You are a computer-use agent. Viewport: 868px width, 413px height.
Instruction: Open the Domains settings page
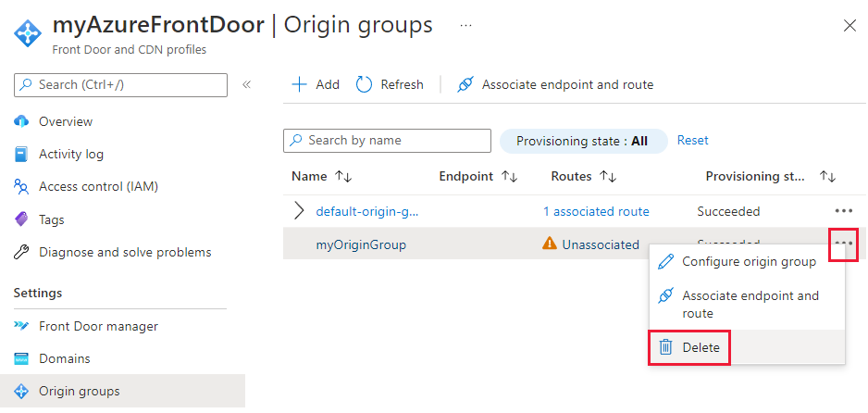click(64, 358)
